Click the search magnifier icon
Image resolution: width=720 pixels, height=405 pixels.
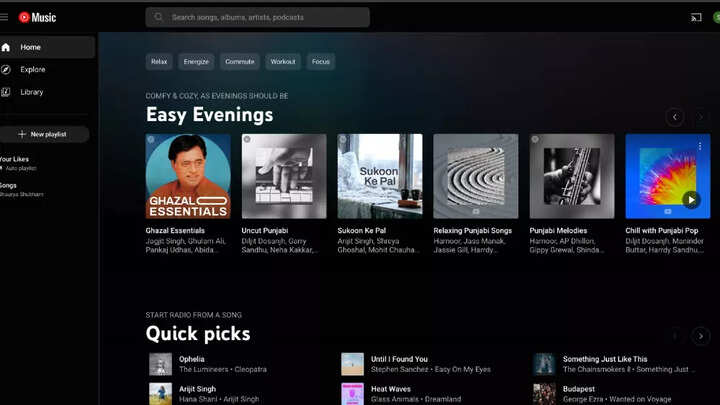pos(158,17)
